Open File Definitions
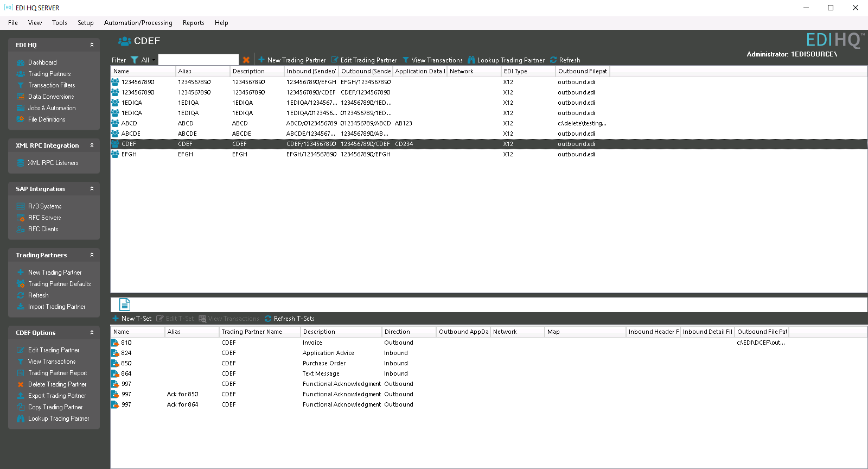Screen dimensions: 868x469 click(47, 119)
